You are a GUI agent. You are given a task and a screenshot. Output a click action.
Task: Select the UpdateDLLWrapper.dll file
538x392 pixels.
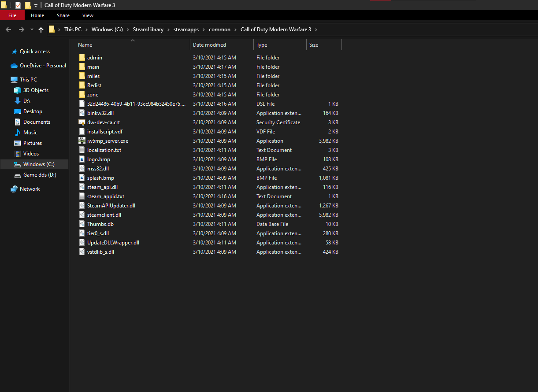[113, 243]
